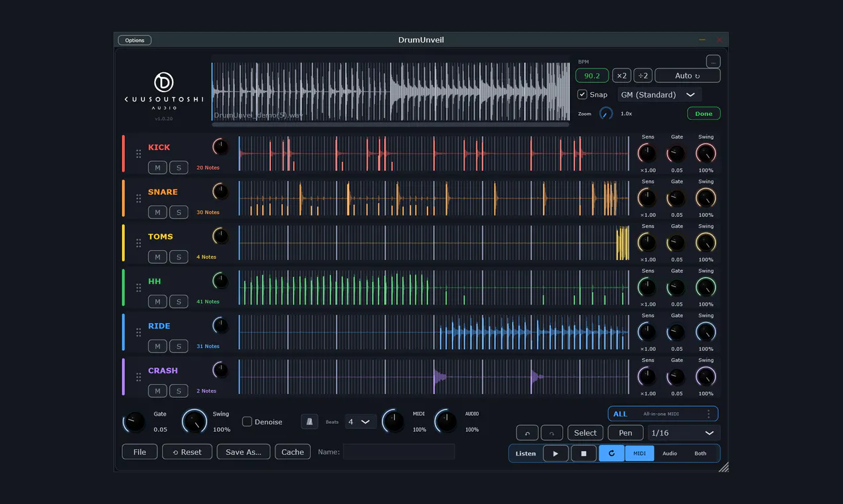Click the ellipsis button above Auto
The height and width of the screenshot is (504, 843).
click(713, 61)
